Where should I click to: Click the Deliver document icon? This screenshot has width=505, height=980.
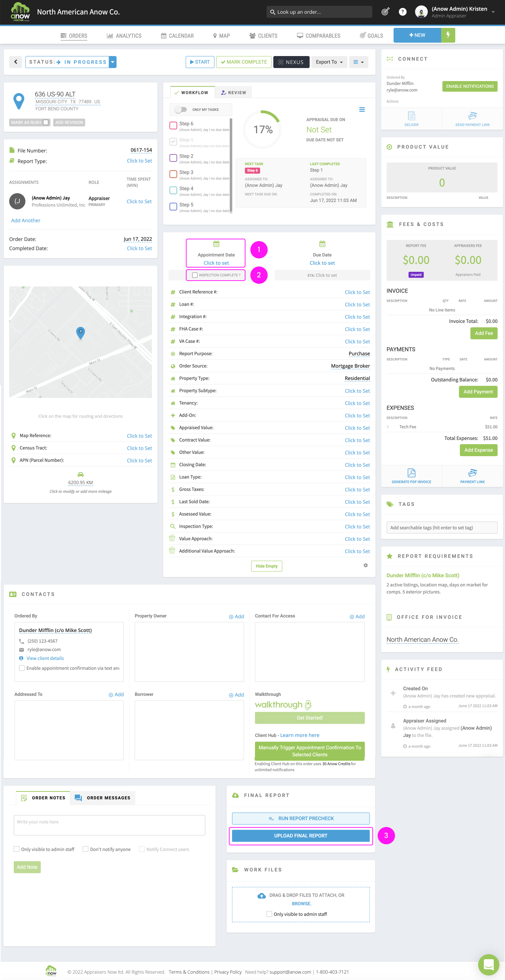pos(411,116)
